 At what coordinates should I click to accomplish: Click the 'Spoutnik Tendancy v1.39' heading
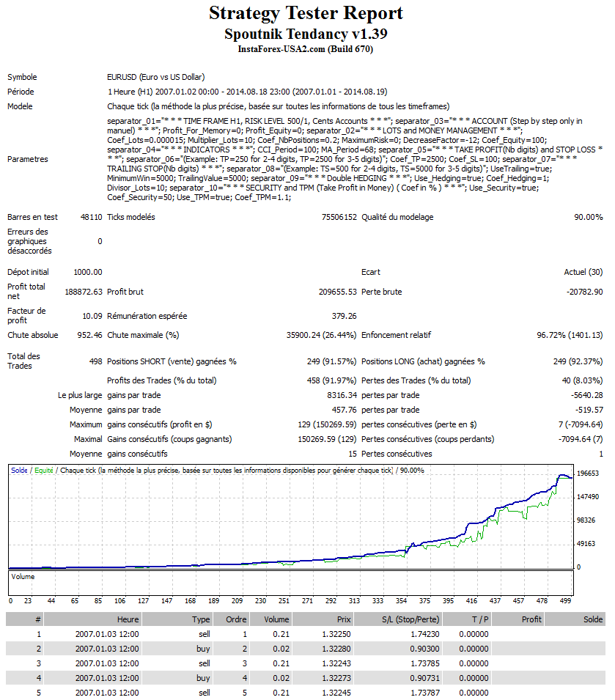click(306, 34)
